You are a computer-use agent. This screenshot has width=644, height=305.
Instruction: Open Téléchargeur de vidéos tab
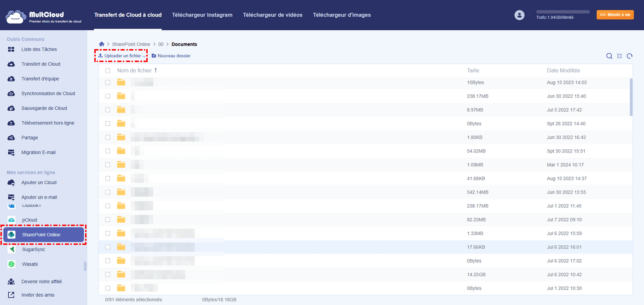point(273,15)
